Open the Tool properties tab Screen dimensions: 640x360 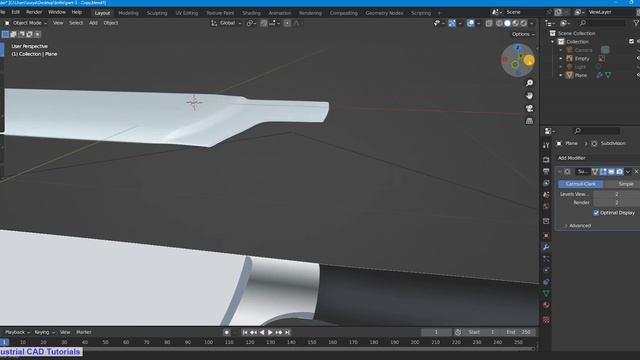pos(546,145)
